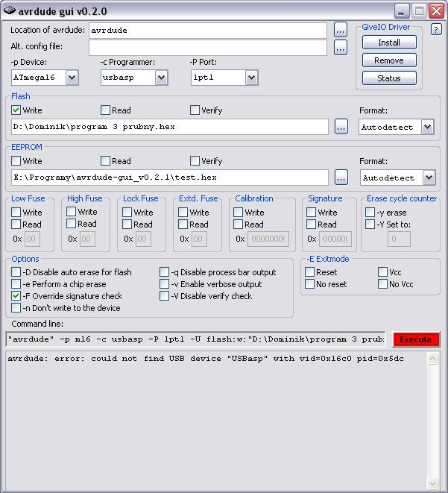Check High Fuse Write
Viewport: 448px width, 493px height.
[72, 212]
